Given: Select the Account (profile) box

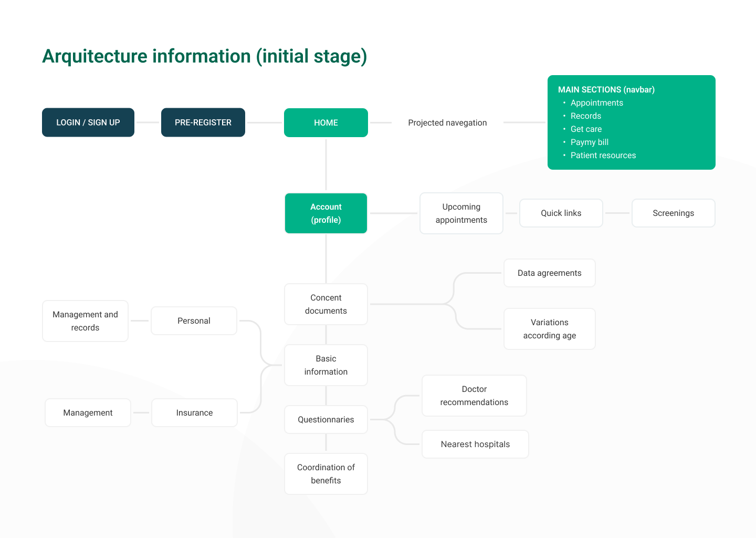Looking at the screenshot, I should pyautogui.click(x=326, y=213).
